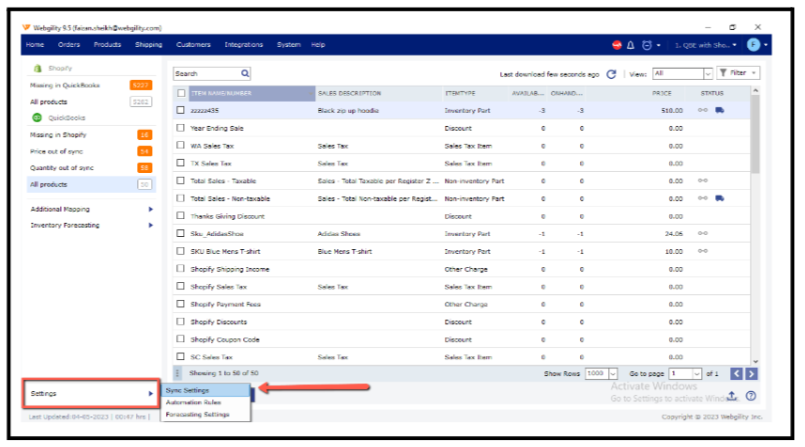The height and width of the screenshot is (447, 805).
Task: Click the scrollbar down arrow
Action: 755,361
